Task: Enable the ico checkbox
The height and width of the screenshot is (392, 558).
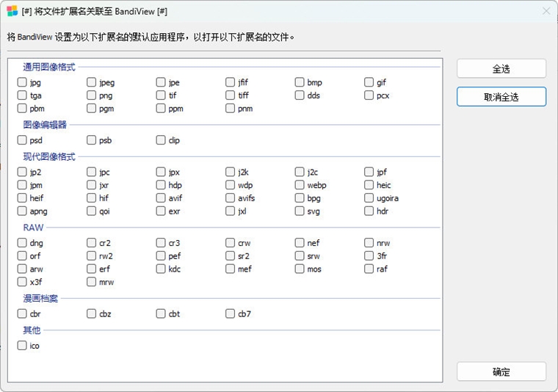Action: pos(22,346)
